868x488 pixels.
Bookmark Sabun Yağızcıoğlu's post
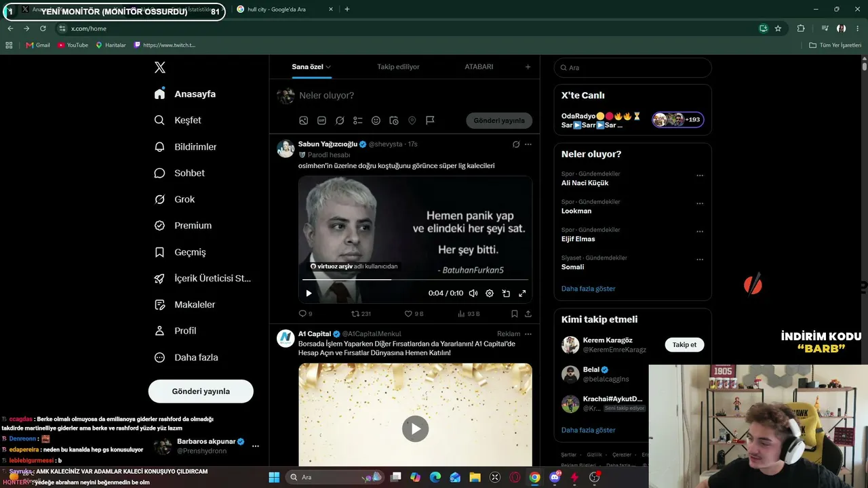(515, 314)
